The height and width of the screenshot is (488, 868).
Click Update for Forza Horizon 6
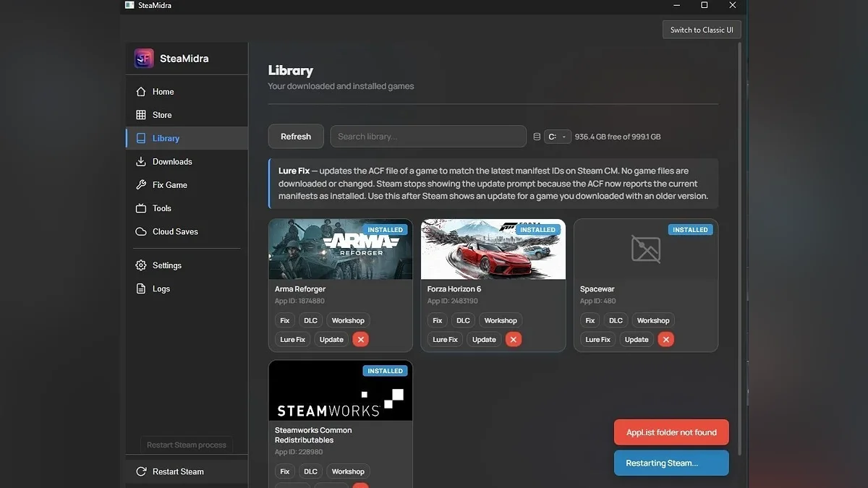point(484,339)
